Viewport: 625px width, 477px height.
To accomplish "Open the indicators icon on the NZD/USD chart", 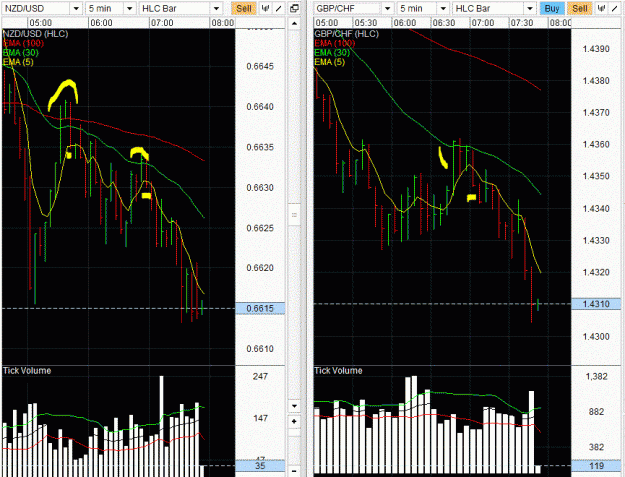I will click(x=265, y=8).
